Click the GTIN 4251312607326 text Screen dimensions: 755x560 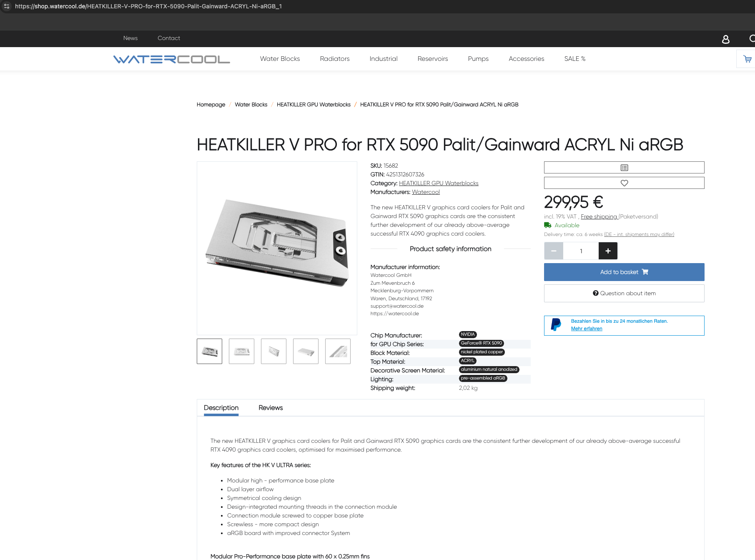(397, 174)
